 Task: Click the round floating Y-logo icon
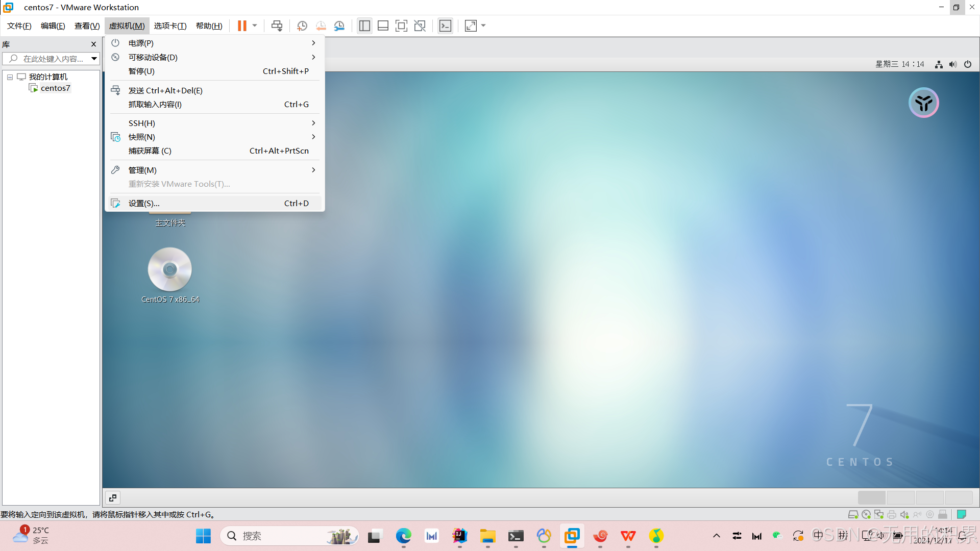point(923,103)
